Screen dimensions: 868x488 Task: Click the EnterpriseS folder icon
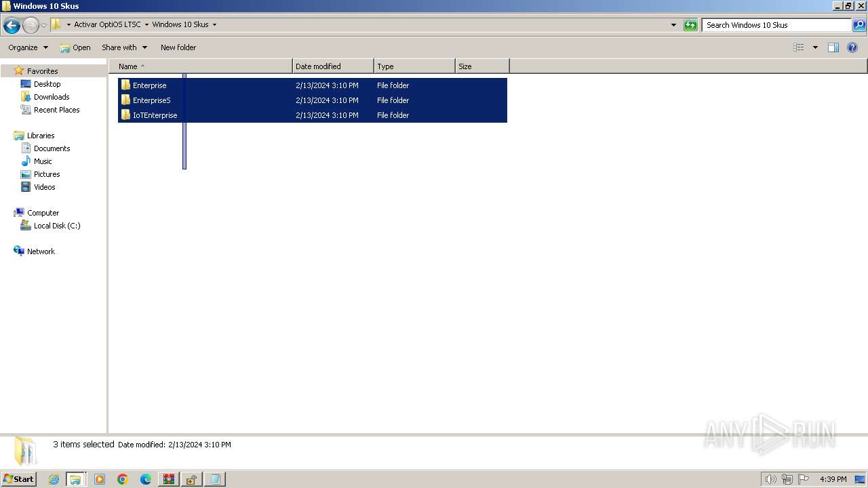point(125,100)
